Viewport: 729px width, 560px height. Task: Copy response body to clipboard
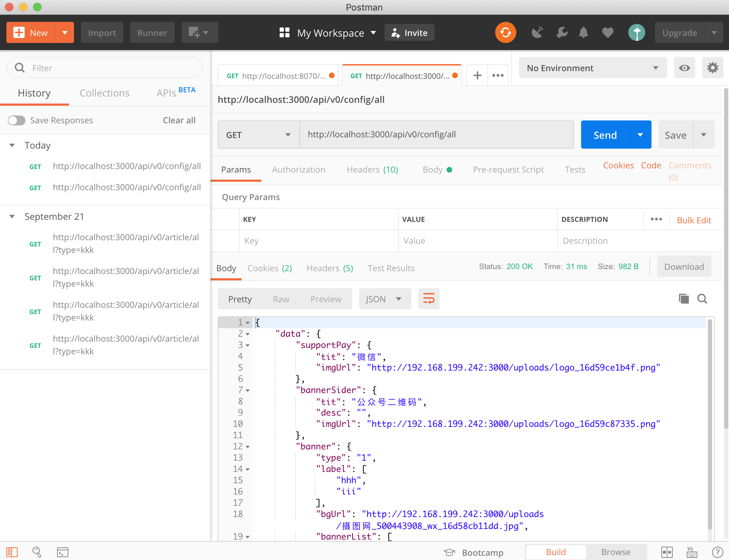[684, 299]
